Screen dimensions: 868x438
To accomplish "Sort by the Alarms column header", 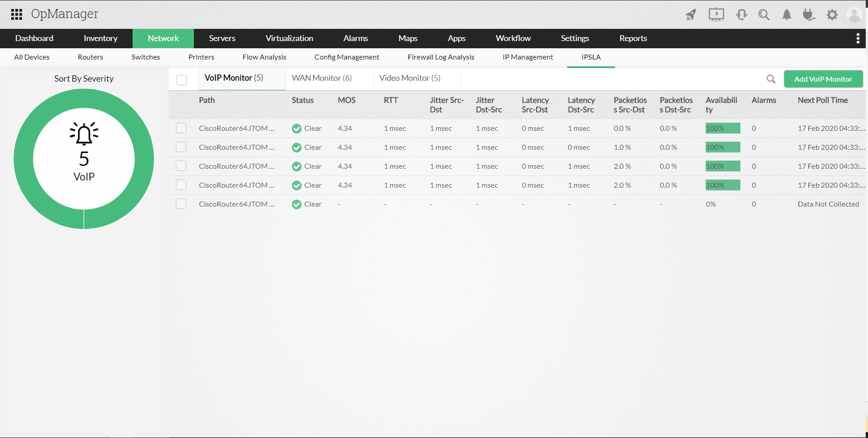I will pos(764,100).
